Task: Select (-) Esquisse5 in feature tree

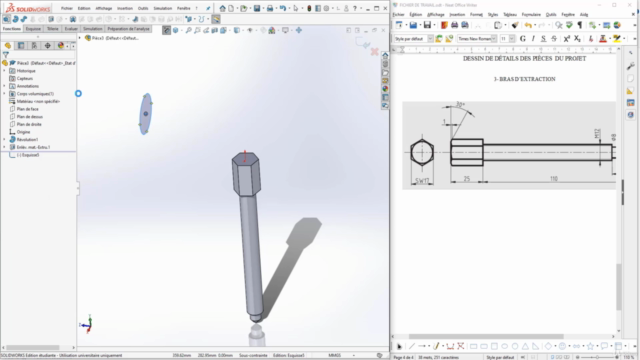Action: coord(28,155)
